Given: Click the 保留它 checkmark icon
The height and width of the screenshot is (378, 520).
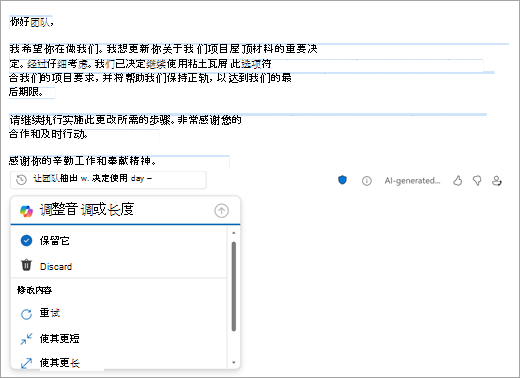Looking at the screenshot, I should click(x=26, y=240).
